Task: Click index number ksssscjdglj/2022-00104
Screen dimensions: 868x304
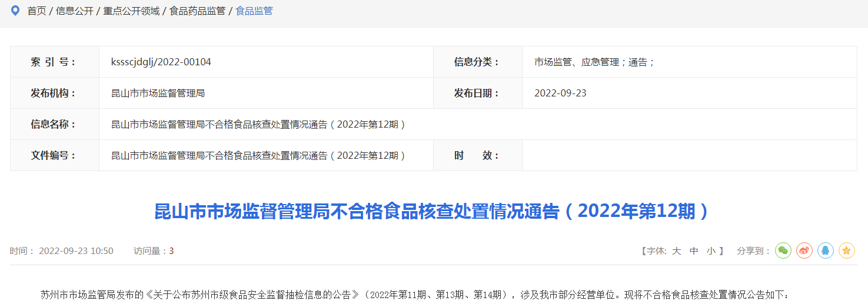Action: click(x=161, y=62)
